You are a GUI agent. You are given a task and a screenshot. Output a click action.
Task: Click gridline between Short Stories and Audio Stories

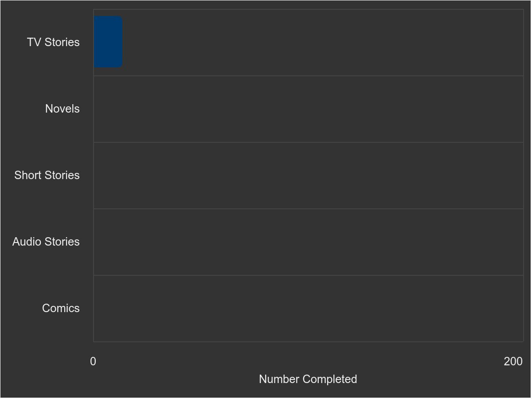click(309, 209)
